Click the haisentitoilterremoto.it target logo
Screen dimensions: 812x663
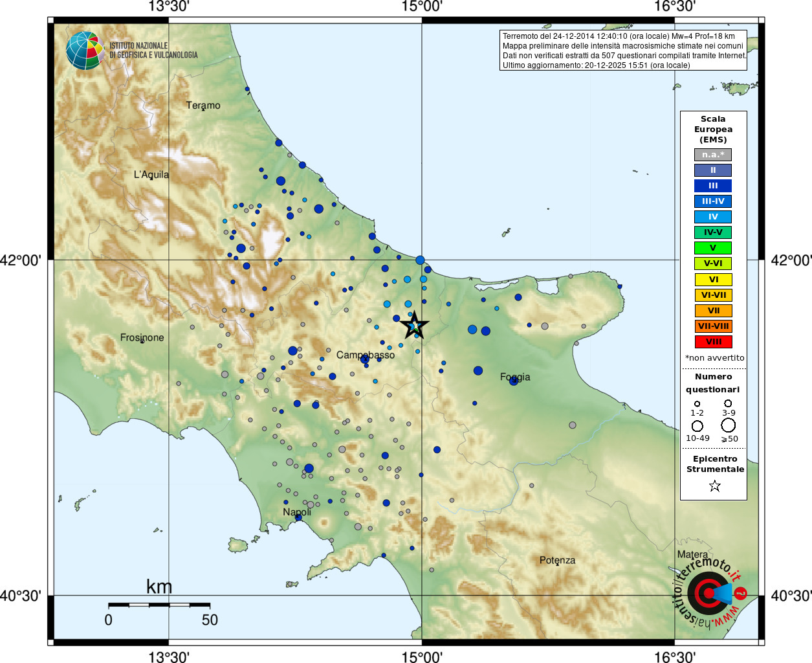point(710,592)
